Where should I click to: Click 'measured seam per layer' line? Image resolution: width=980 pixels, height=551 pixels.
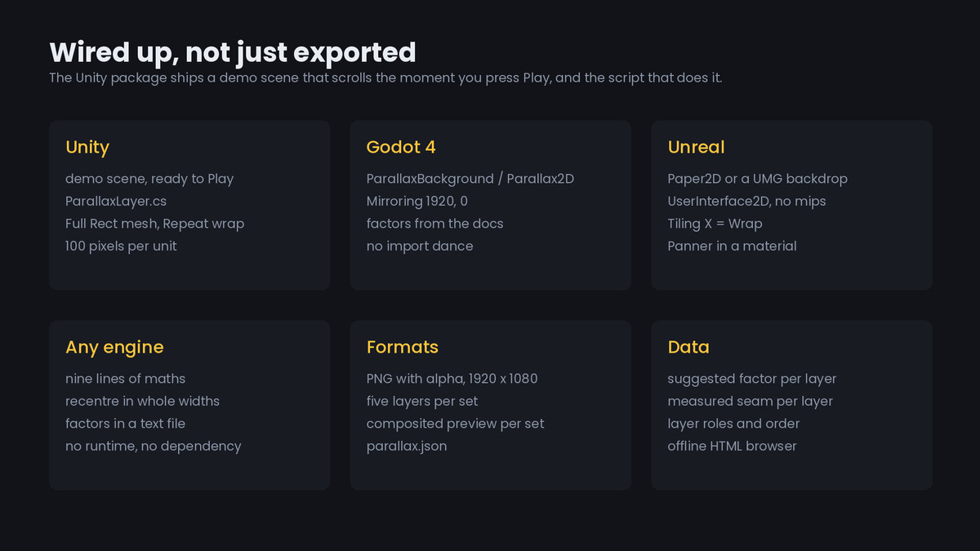pyautogui.click(x=751, y=401)
